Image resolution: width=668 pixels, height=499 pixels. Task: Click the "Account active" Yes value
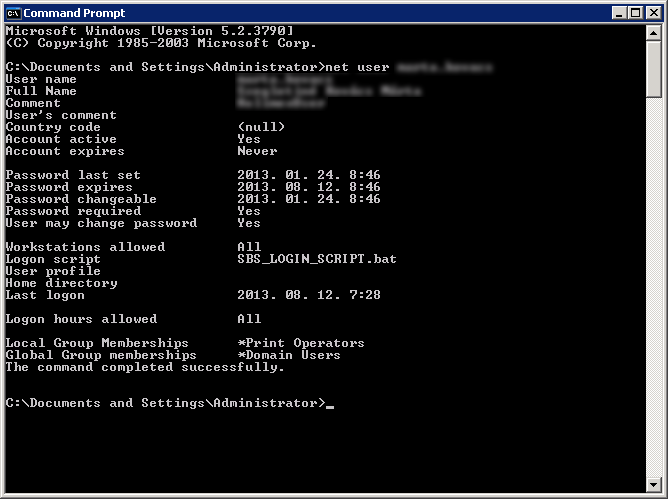coord(249,139)
